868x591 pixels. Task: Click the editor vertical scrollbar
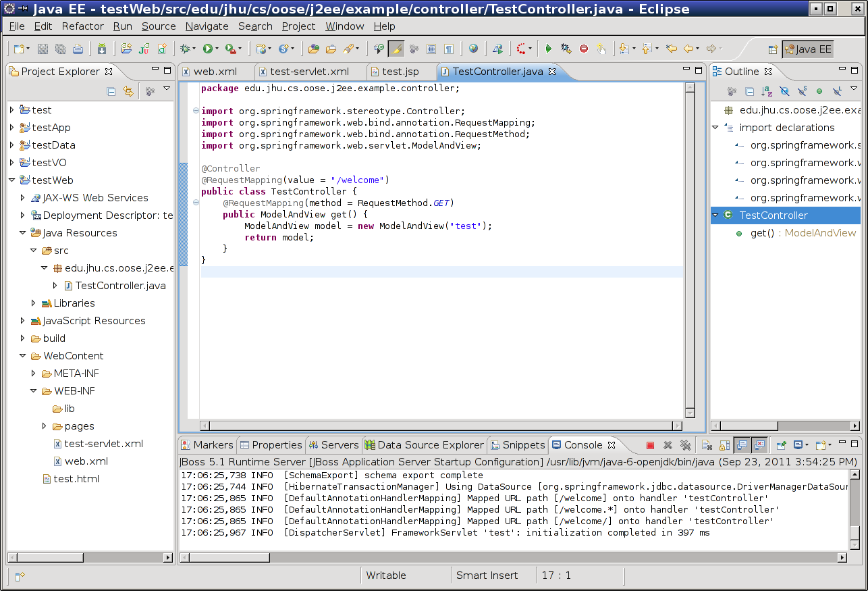point(690,251)
